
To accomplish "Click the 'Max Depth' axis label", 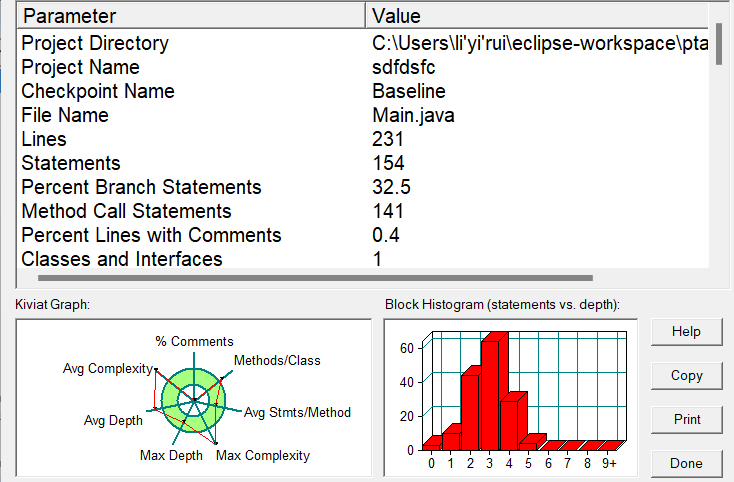I will tap(171, 455).
